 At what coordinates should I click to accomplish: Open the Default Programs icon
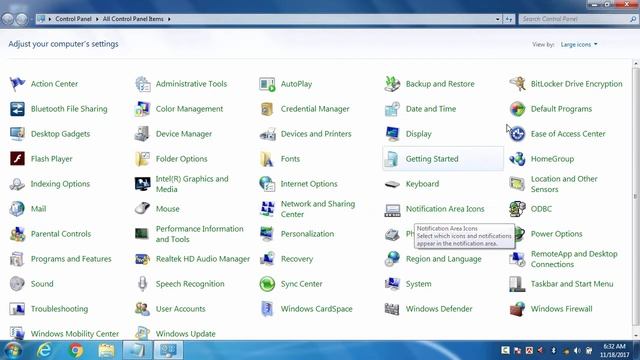tap(517, 109)
